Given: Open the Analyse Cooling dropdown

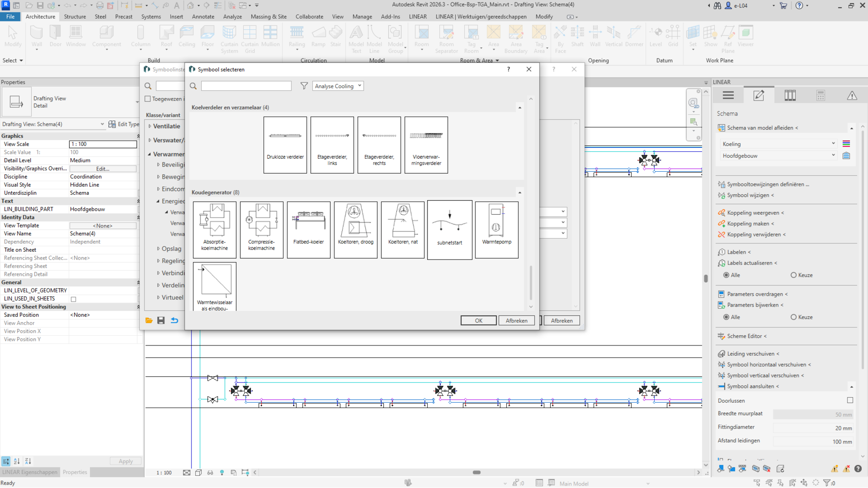Looking at the screenshot, I should tap(338, 86).
